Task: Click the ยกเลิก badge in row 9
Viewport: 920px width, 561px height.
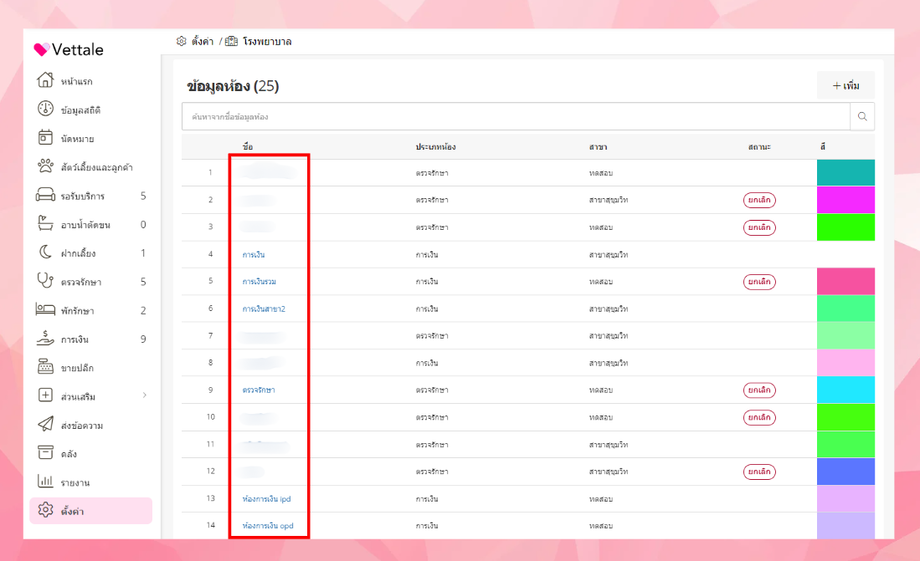Action: 759,390
